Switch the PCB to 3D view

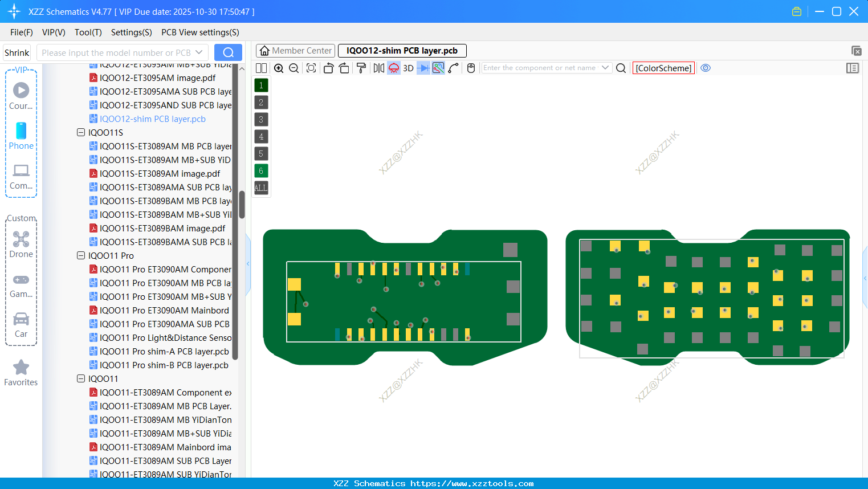tap(407, 68)
